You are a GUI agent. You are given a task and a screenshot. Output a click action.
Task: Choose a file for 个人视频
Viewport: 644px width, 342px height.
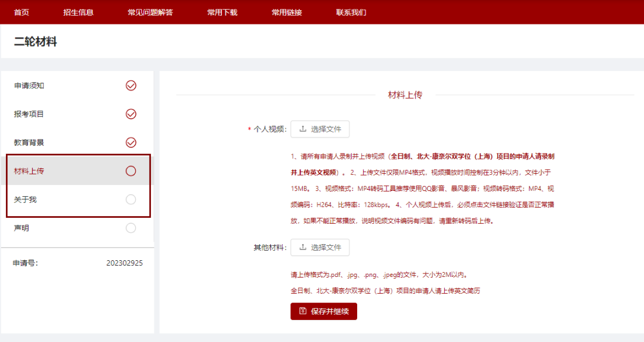point(320,129)
